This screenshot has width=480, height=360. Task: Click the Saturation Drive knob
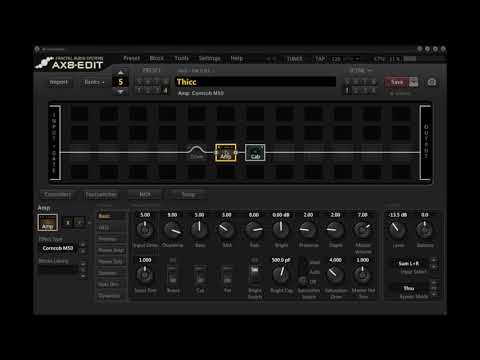[335, 274]
